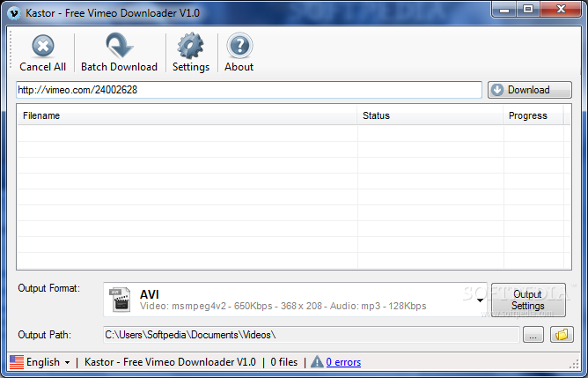Click the Vimeo app icon in title bar
Image resolution: width=588 pixels, height=378 pixels.
coord(14,13)
